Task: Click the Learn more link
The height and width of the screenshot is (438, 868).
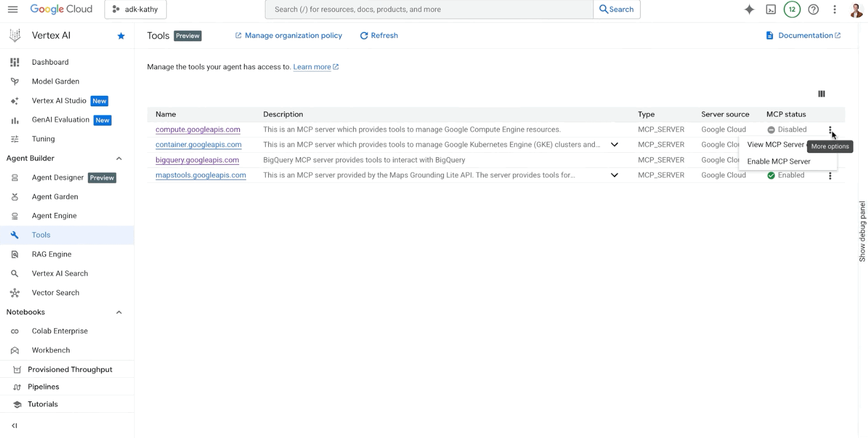Action: [316, 67]
